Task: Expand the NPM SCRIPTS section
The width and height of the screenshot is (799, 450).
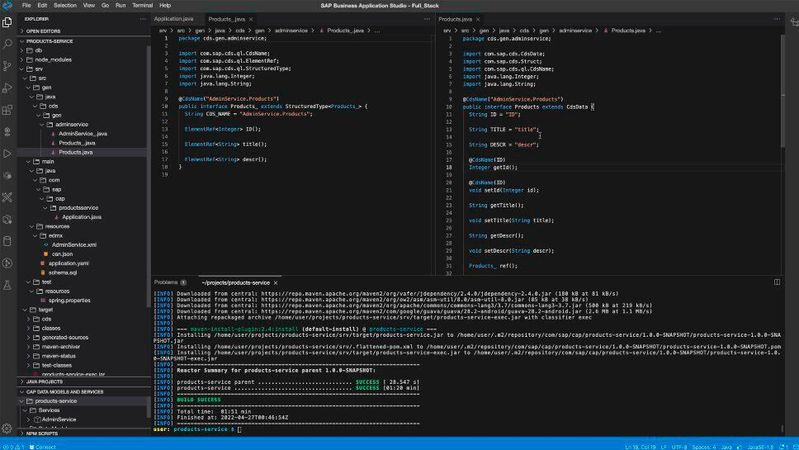Action: (42, 434)
